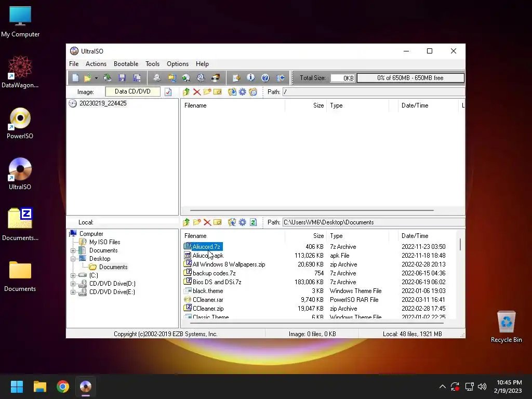Click the Compress ISO toolbar icon
The width and height of the screenshot is (532, 399).
click(171, 78)
